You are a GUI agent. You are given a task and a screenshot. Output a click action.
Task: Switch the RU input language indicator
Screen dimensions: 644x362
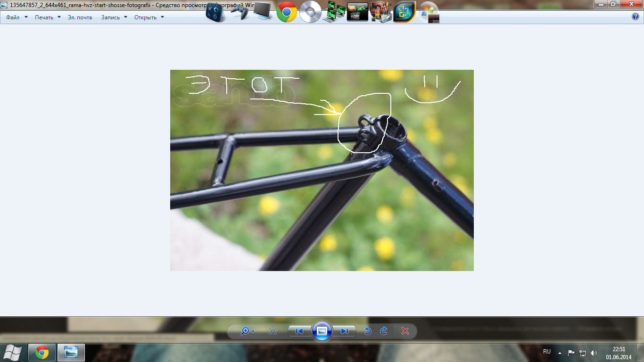point(547,352)
